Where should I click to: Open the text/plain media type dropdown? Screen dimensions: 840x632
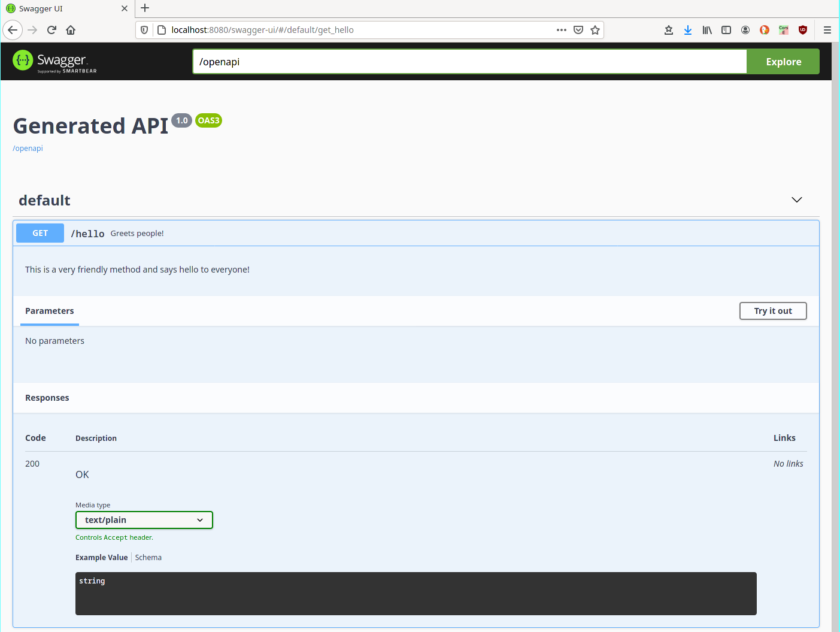tap(144, 520)
